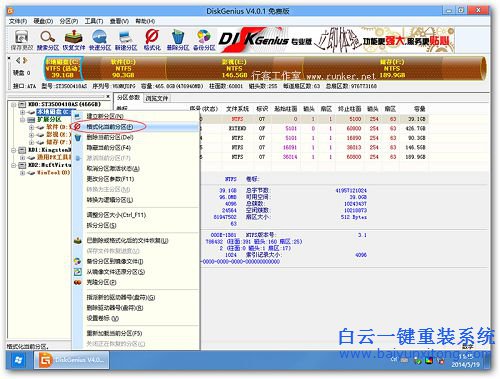Open the 文件(F) menu

[x=18, y=21]
